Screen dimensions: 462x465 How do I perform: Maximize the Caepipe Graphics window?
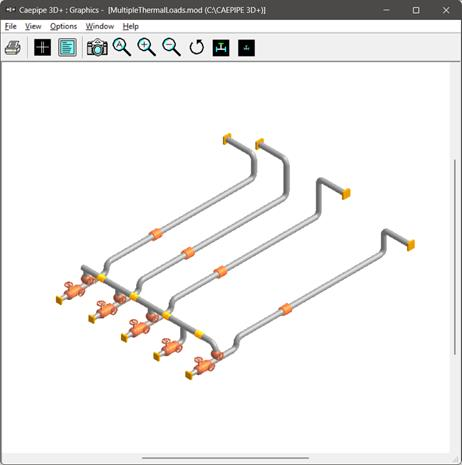[416, 10]
